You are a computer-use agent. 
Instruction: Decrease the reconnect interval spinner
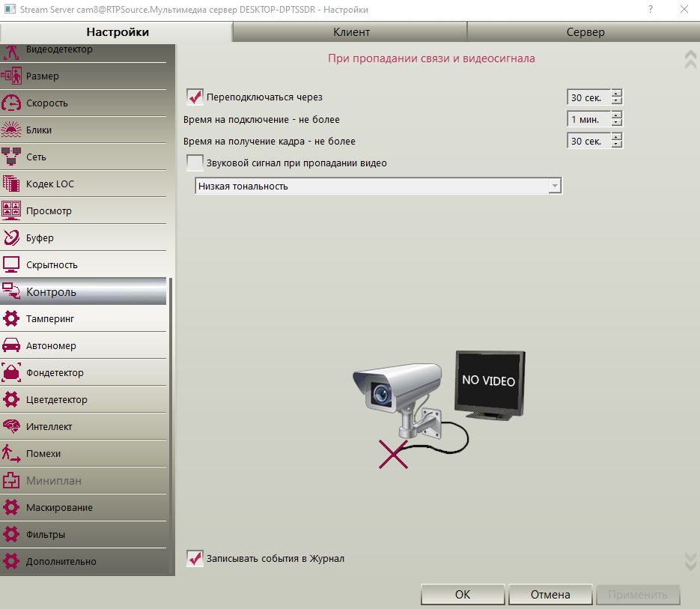click(616, 100)
